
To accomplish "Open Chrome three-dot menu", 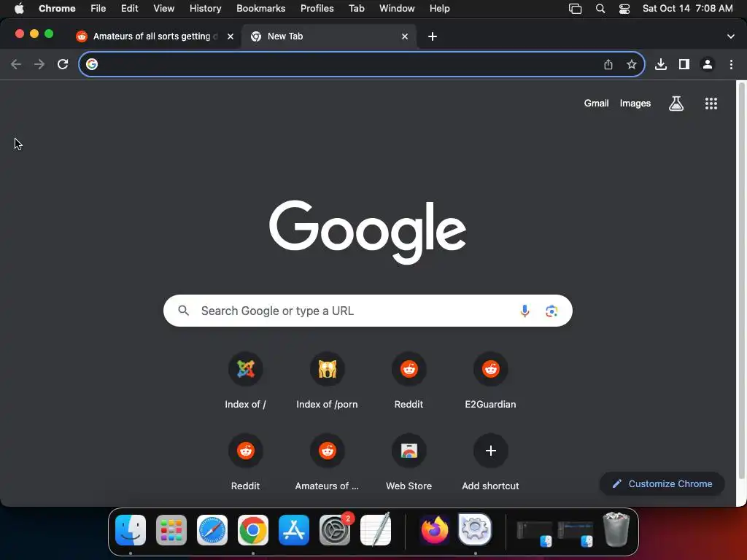I will [731, 64].
